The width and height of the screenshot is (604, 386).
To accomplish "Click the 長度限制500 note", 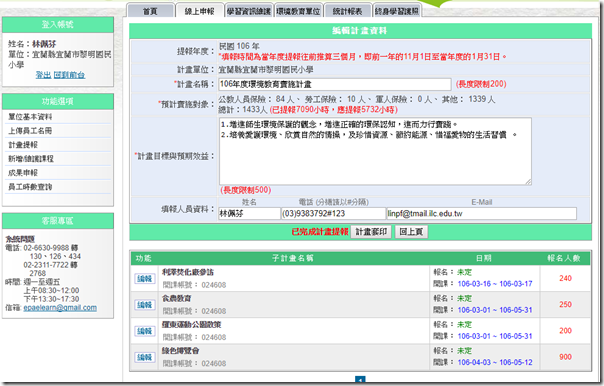I will pyautogui.click(x=246, y=190).
